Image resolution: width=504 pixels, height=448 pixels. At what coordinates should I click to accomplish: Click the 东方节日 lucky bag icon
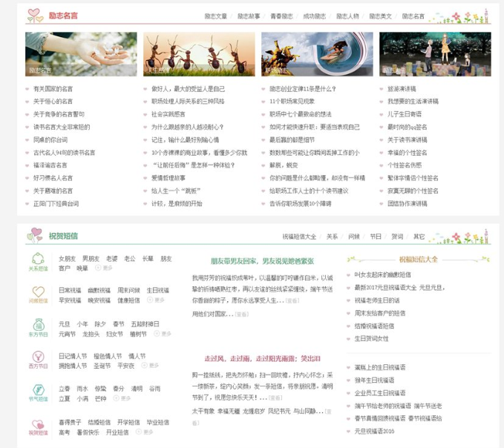point(39,325)
